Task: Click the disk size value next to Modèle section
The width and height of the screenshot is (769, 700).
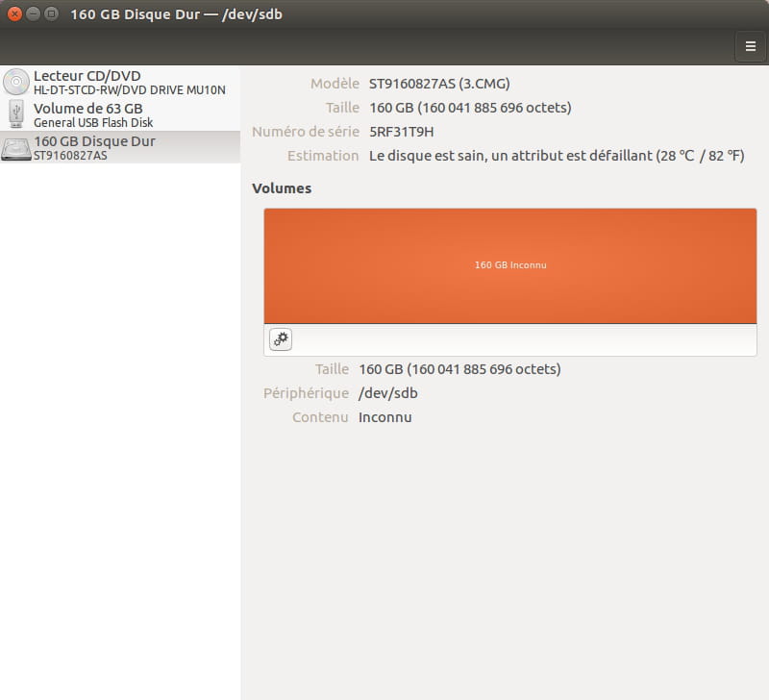Action: tap(470, 108)
